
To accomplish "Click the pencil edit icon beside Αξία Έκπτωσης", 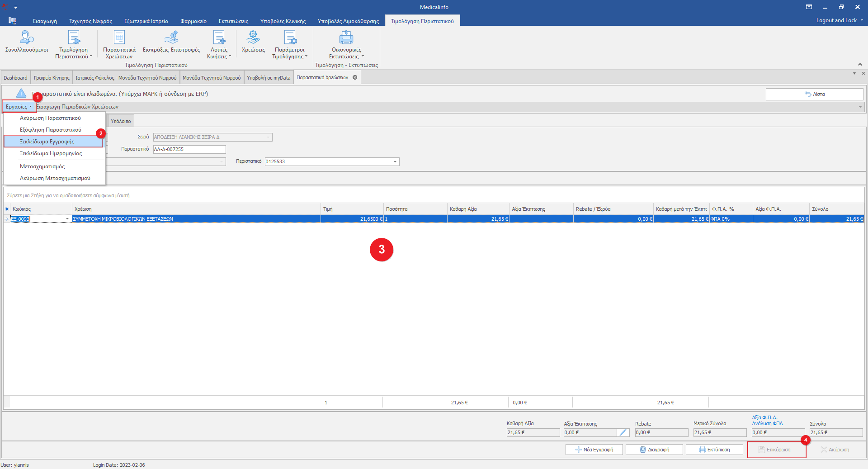I will tap(623, 432).
